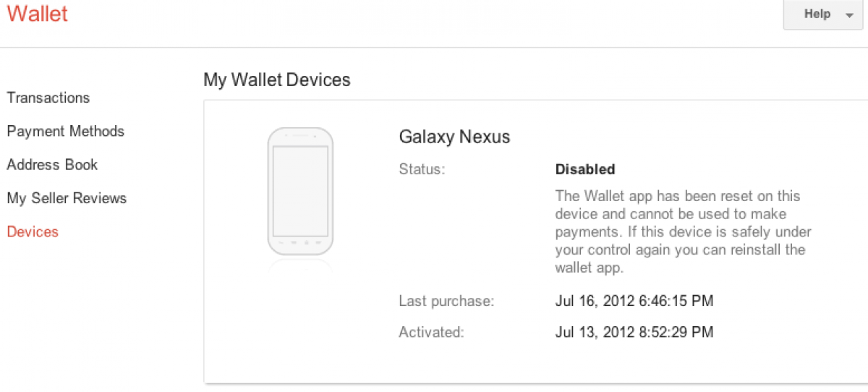Click the My Wallet Devices heading

(x=277, y=80)
